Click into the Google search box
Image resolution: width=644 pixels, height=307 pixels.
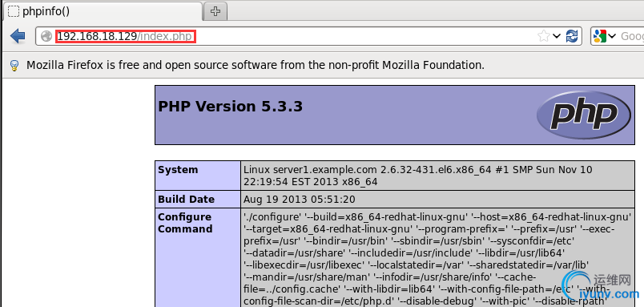[x=632, y=36]
